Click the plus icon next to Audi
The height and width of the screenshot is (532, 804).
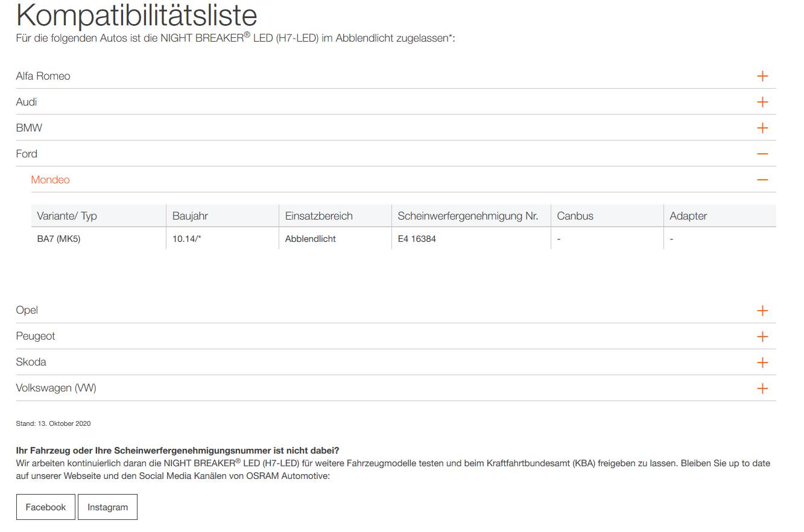click(762, 102)
